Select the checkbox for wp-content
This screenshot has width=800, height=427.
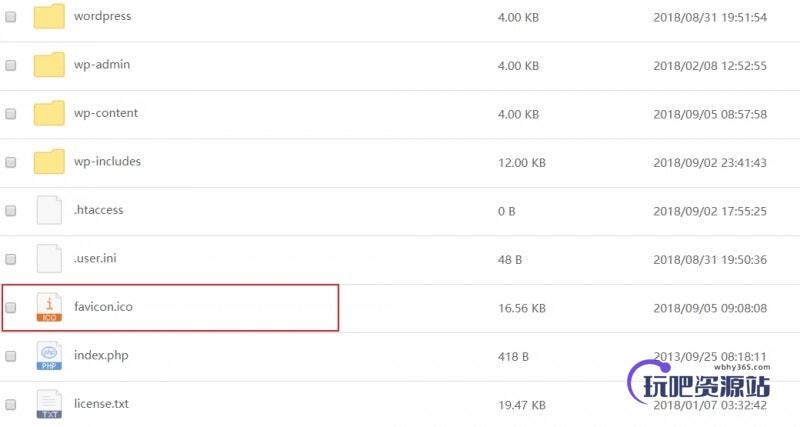[x=10, y=114]
